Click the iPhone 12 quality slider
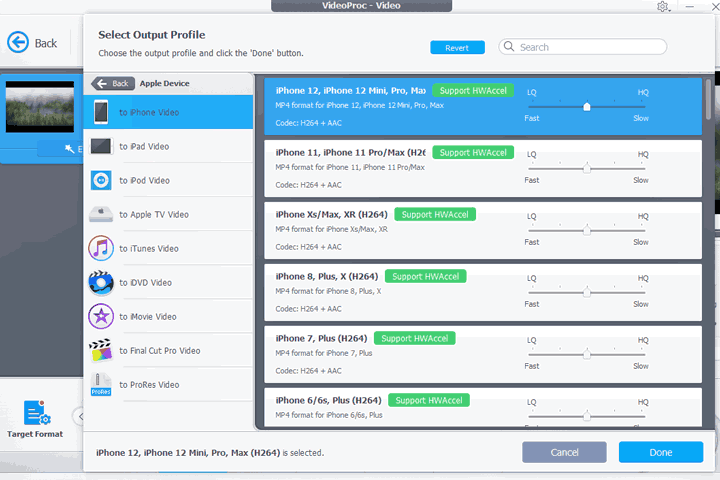720x480 pixels. click(x=587, y=106)
